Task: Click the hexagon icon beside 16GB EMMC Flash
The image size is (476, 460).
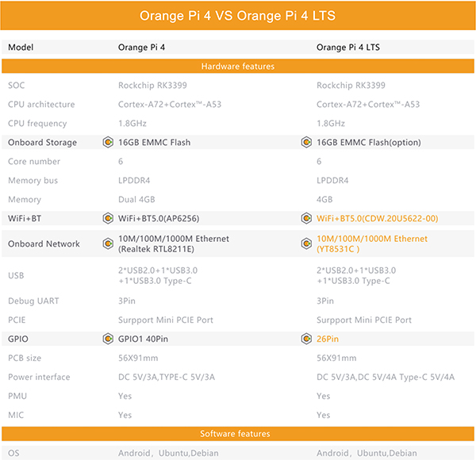Action: pyautogui.click(x=108, y=142)
